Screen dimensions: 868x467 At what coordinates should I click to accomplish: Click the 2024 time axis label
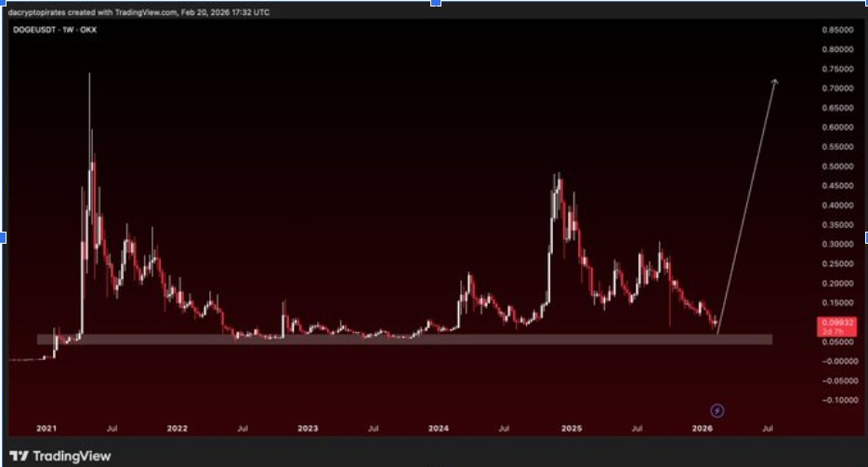[439, 428]
